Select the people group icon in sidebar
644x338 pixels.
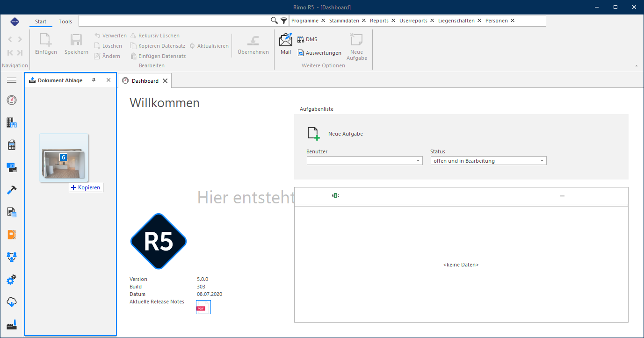pyautogui.click(x=12, y=257)
